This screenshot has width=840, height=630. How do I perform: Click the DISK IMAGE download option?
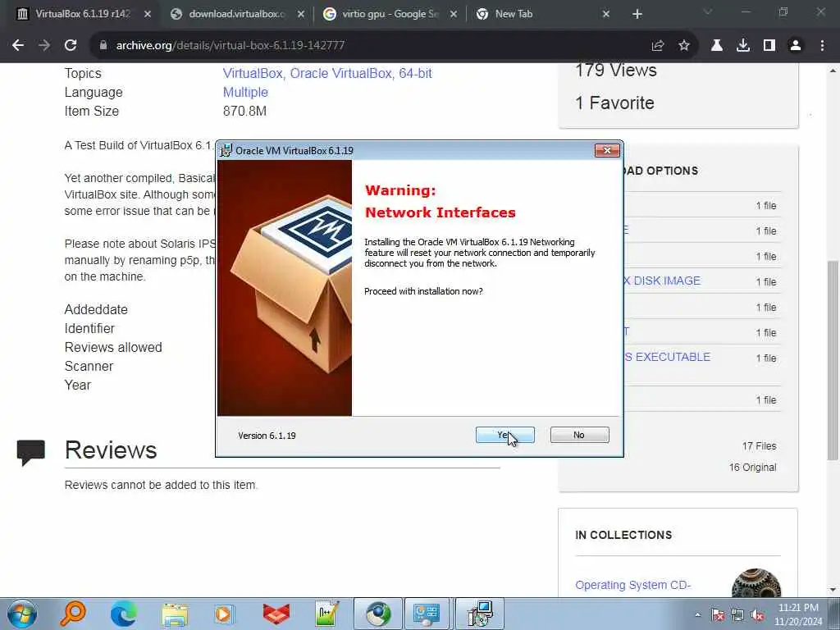pos(662,281)
